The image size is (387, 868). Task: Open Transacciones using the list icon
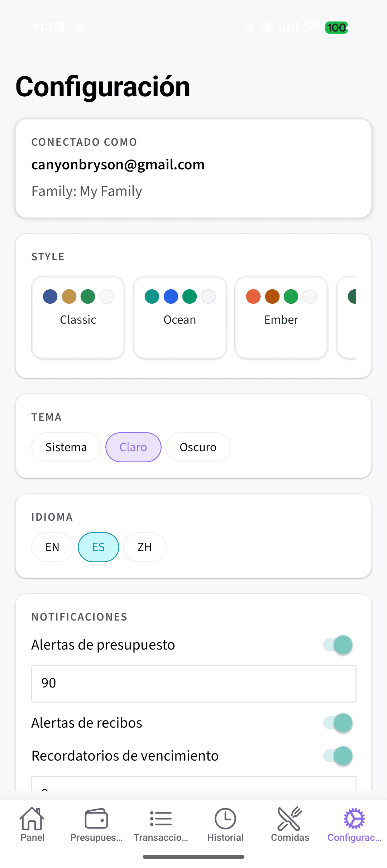(161, 820)
